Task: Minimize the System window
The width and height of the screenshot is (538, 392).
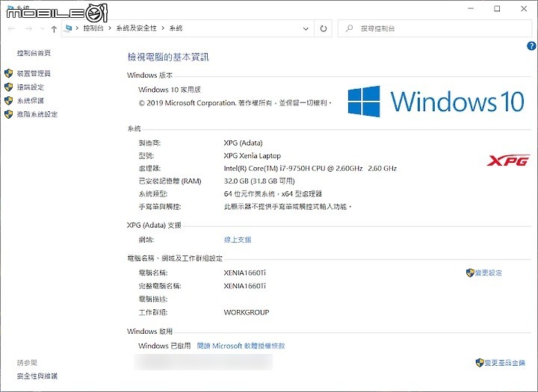Action: (471, 8)
